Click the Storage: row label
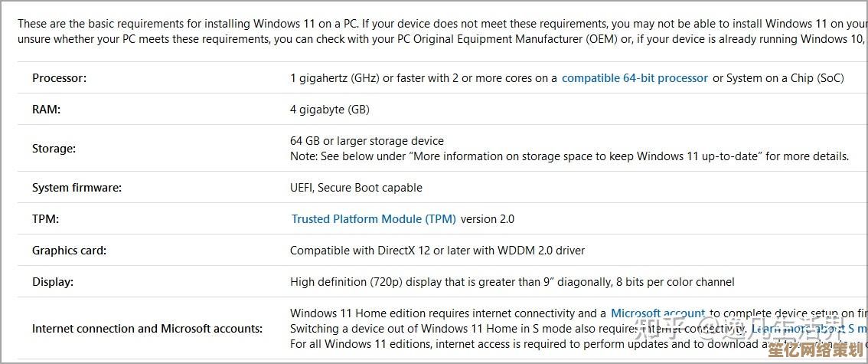 click(54, 149)
